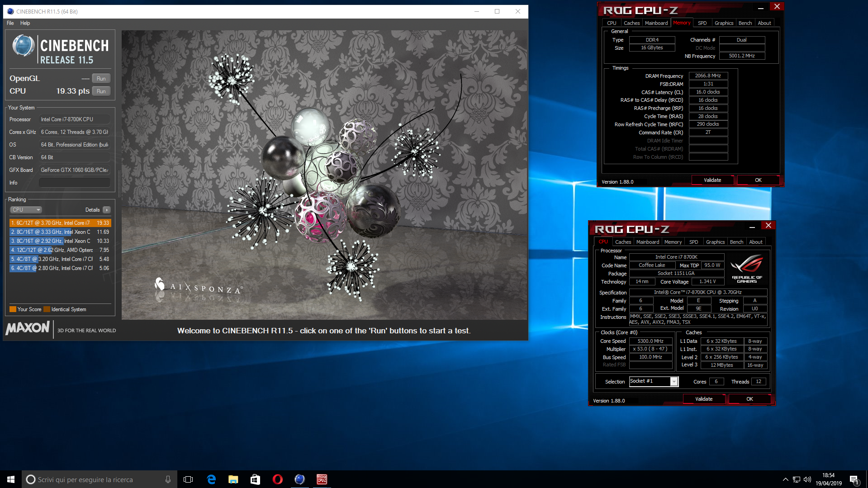The width and height of the screenshot is (868, 488).
Task: Open the network status tray icon
Action: [796, 479]
